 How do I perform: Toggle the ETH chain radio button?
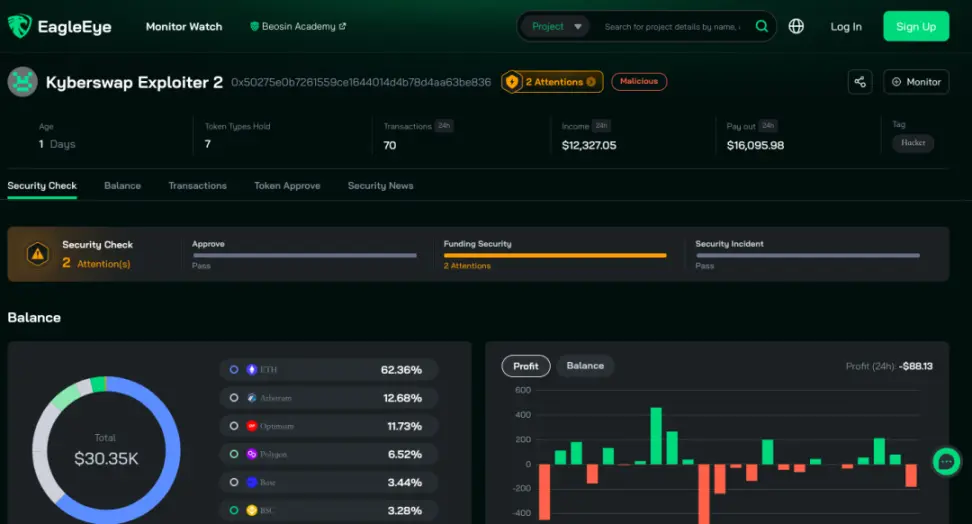tap(234, 370)
